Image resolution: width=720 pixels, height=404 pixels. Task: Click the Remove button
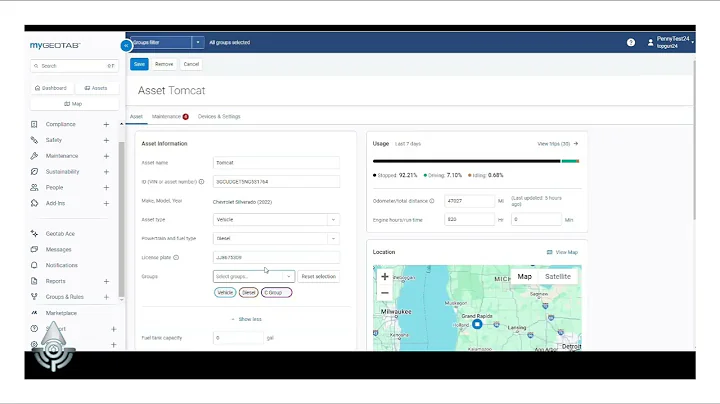(164, 64)
